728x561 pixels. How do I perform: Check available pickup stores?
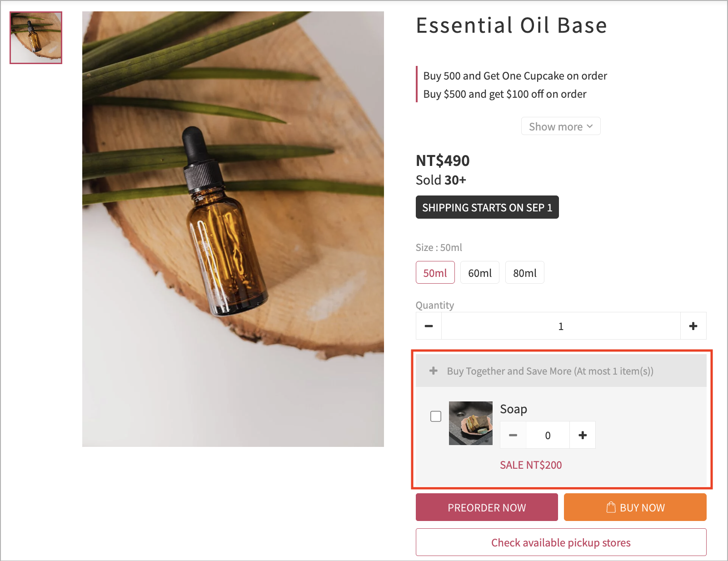pos(561,542)
